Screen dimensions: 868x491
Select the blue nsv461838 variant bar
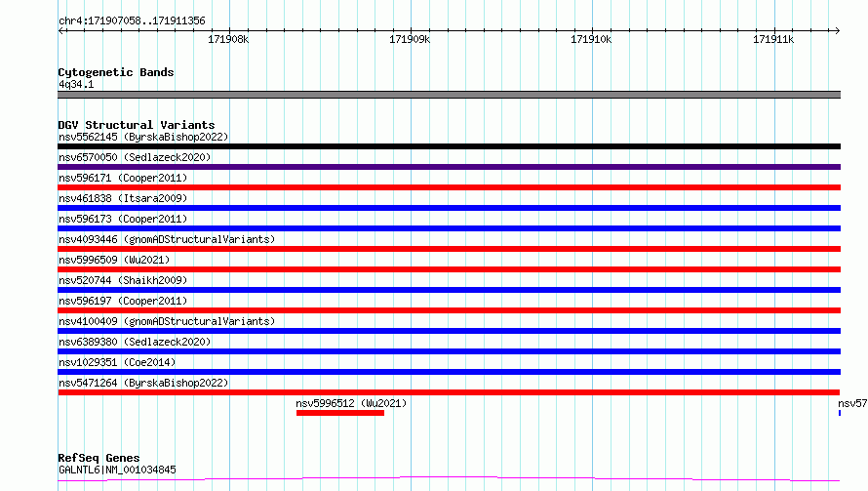449,208
